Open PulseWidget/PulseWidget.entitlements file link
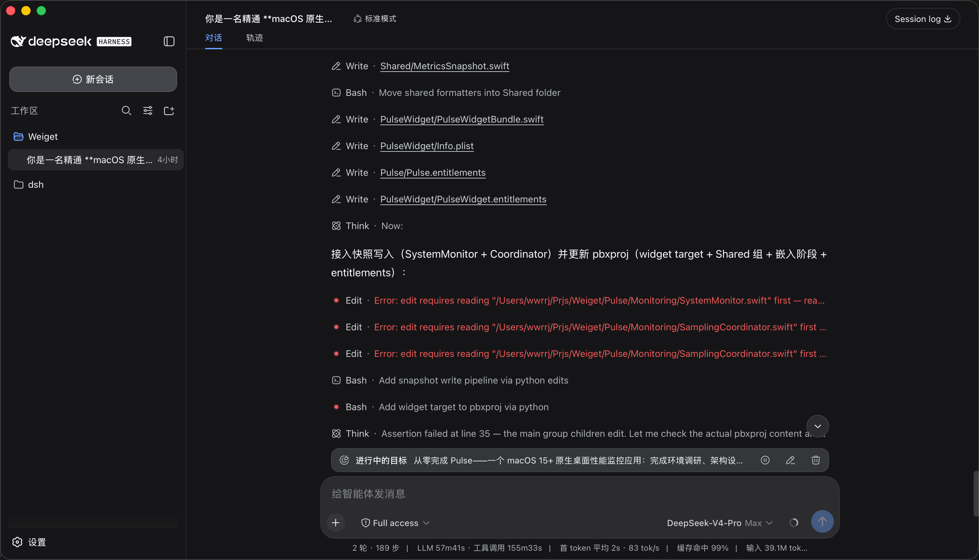The height and width of the screenshot is (560, 979). [463, 199]
